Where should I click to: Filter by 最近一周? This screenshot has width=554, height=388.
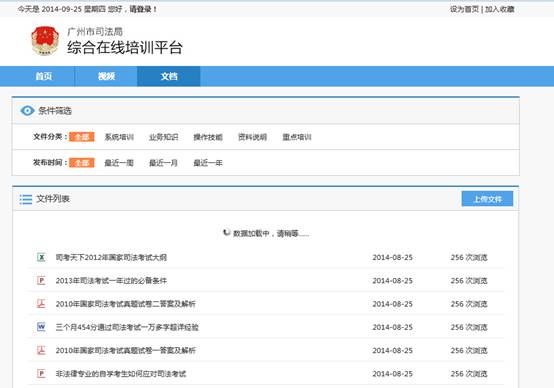click(x=119, y=163)
